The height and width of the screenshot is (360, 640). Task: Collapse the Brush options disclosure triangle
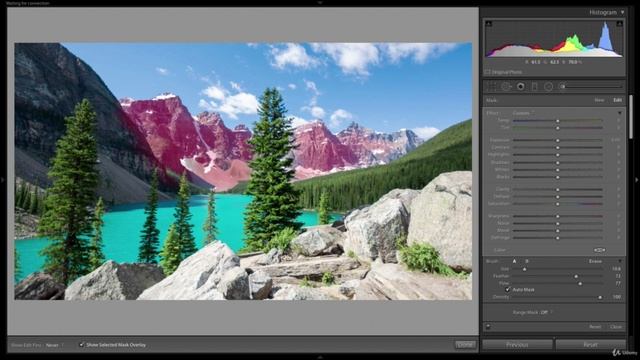[x=620, y=261]
